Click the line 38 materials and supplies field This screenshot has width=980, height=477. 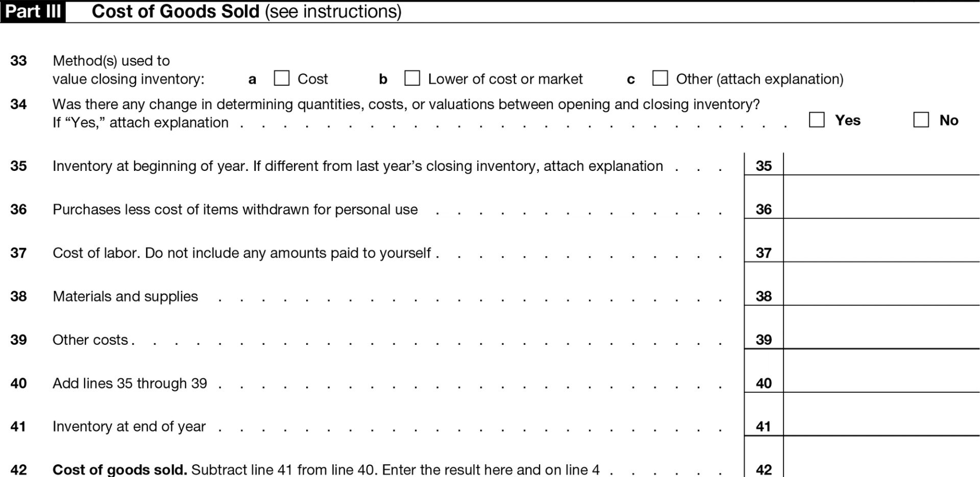point(881,284)
